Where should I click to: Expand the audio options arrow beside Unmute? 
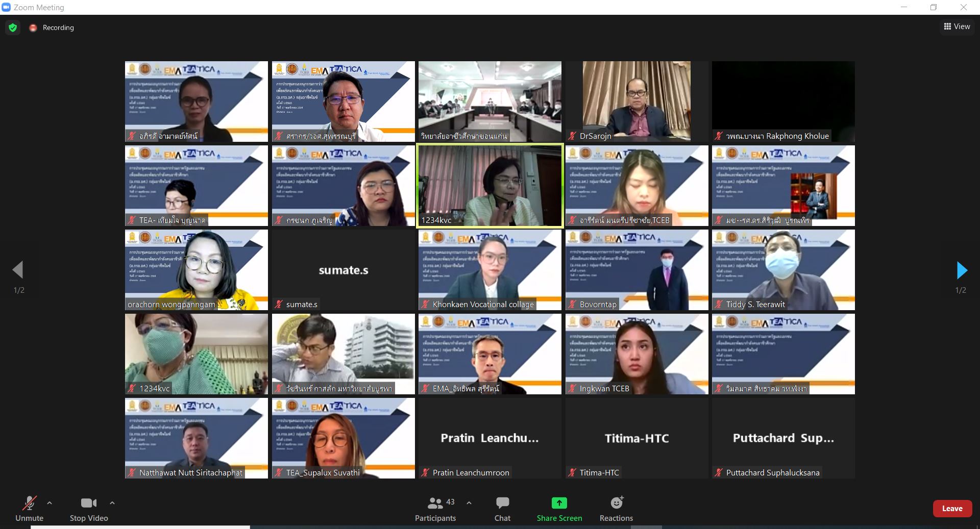(x=50, y=503)
